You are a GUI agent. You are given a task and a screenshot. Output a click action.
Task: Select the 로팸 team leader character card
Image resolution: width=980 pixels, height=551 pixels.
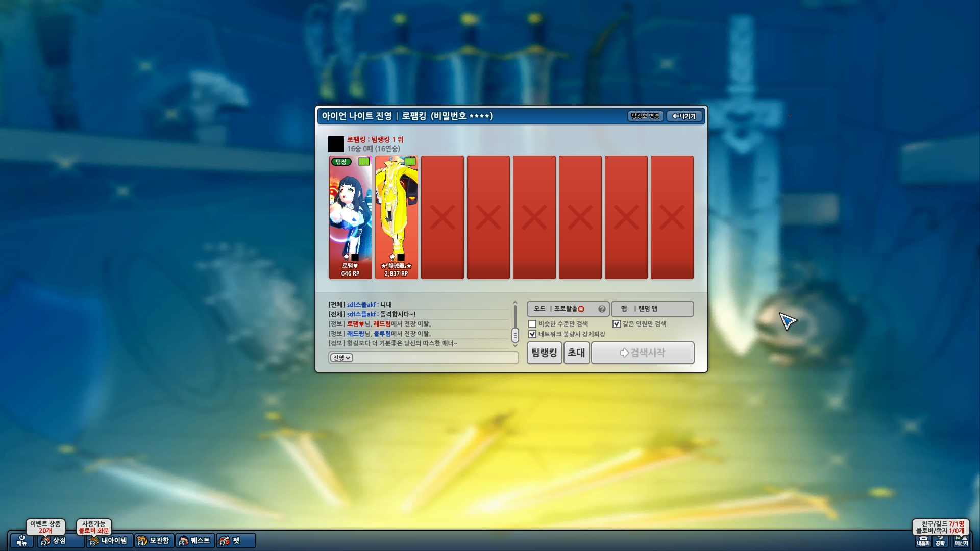[x=350, y=217]
